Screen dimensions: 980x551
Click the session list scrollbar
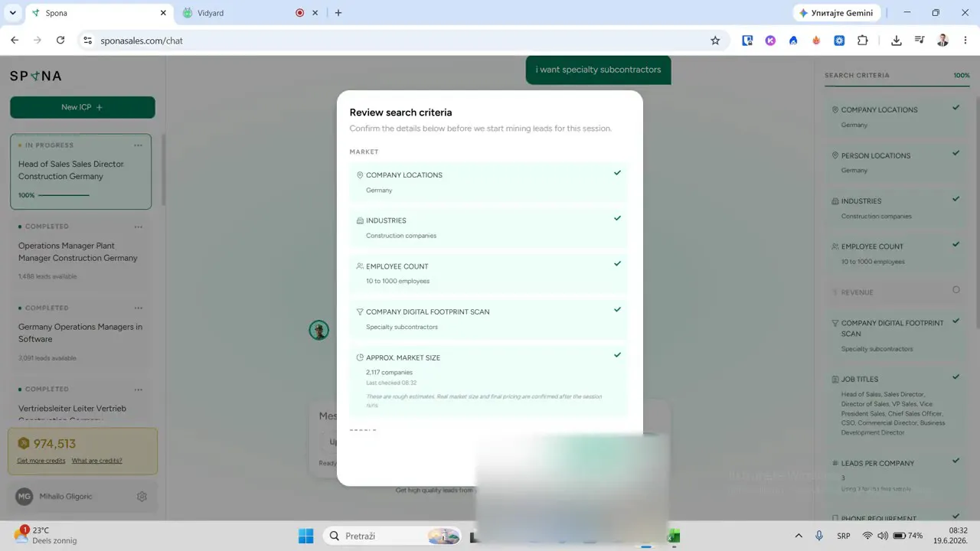[x=163, y=170]
